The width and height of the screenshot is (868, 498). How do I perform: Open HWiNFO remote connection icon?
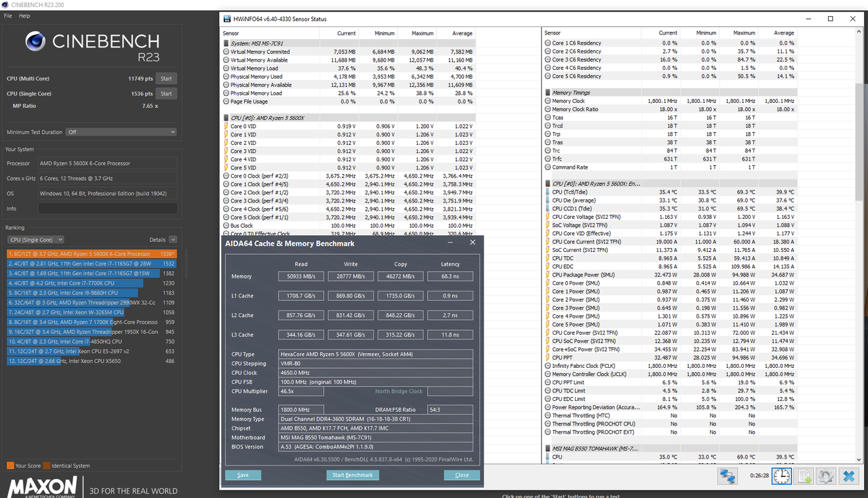(729, 476)
